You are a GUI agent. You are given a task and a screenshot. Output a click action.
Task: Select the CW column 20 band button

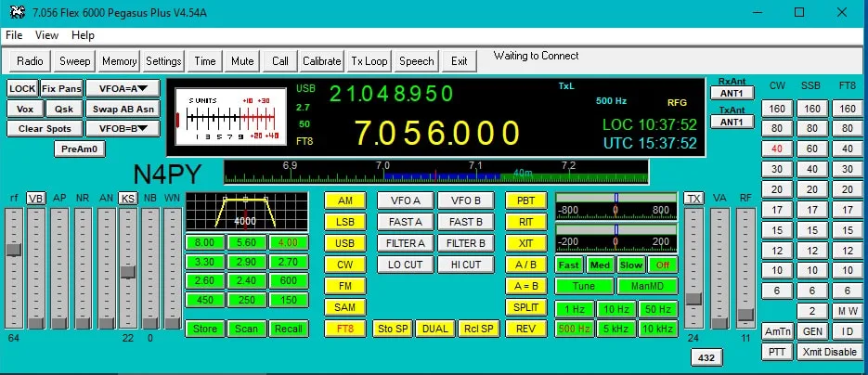tap(777, 189)
